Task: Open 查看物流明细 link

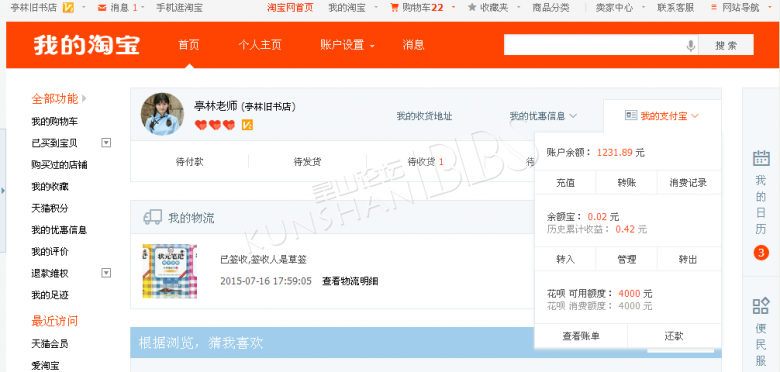Action: pos(350,281)
